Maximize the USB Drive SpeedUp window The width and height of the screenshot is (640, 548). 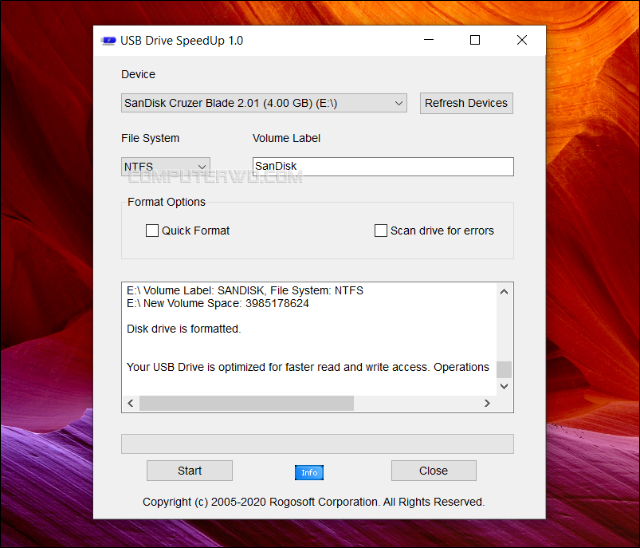coord(475,40)
